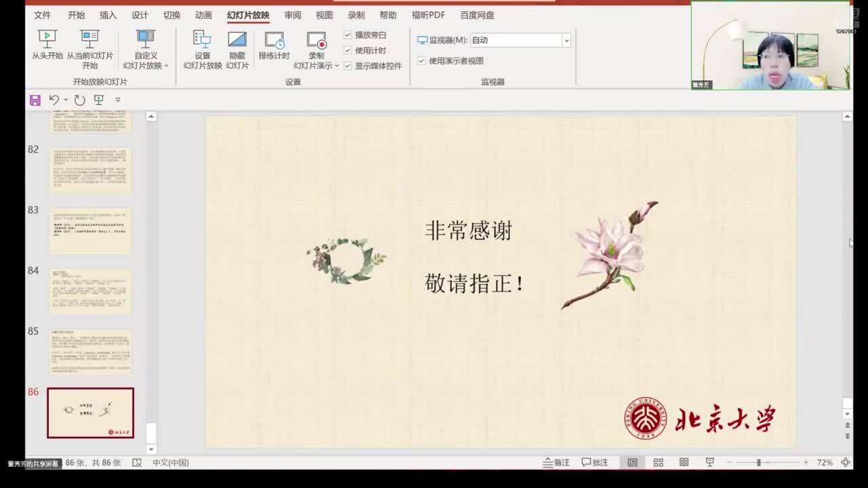The image size is (868, 488).
Task: Click 批注 comments button in status bar
Action: click(x=595, y=462)
